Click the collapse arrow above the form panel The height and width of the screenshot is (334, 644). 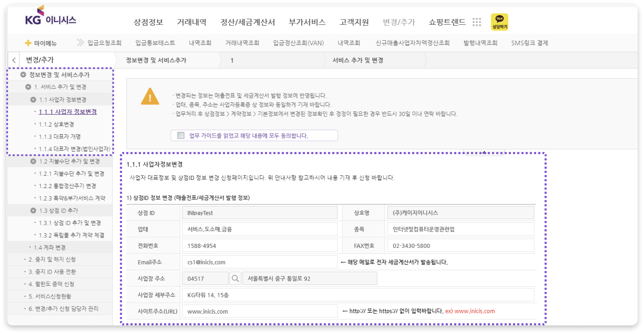coord(484,152)
